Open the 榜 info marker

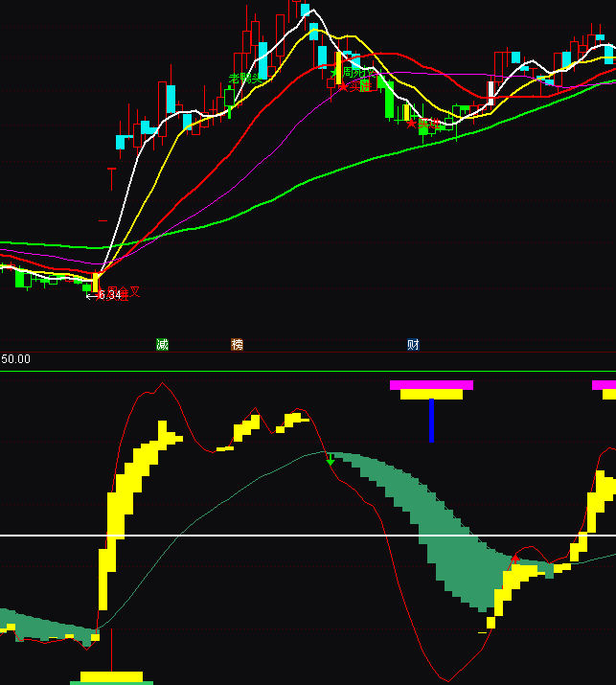click(x=238, y=345)
